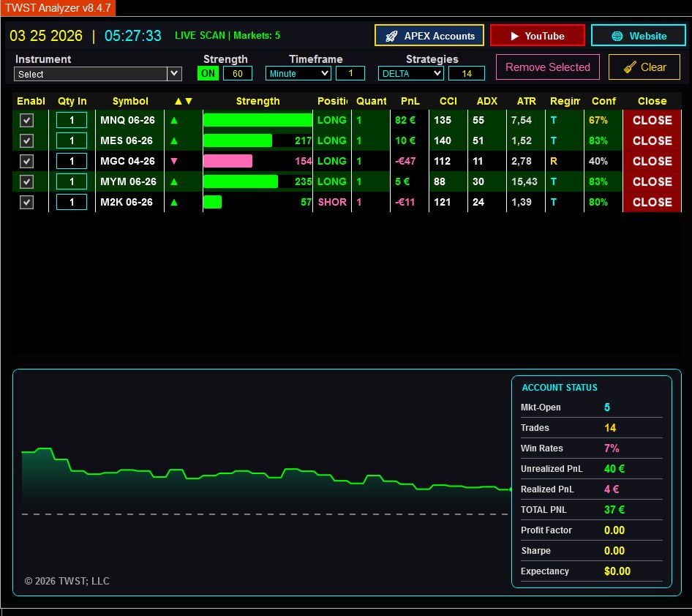
Task: Click the broom icon on Clear
Action: click(x=630, y=67)
